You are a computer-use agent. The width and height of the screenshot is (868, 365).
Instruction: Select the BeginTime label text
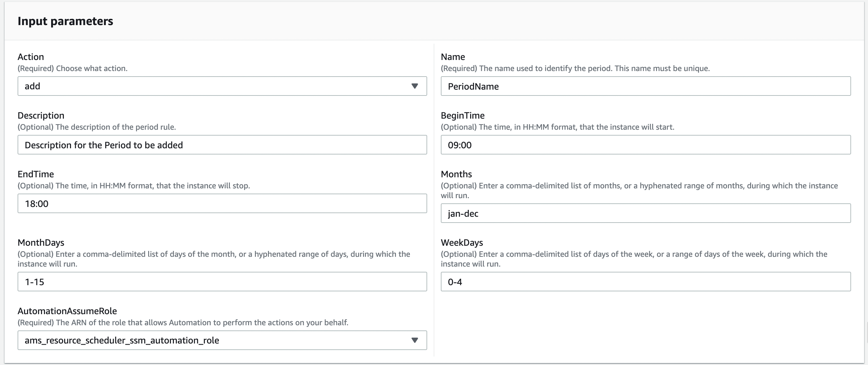point(463,115)
